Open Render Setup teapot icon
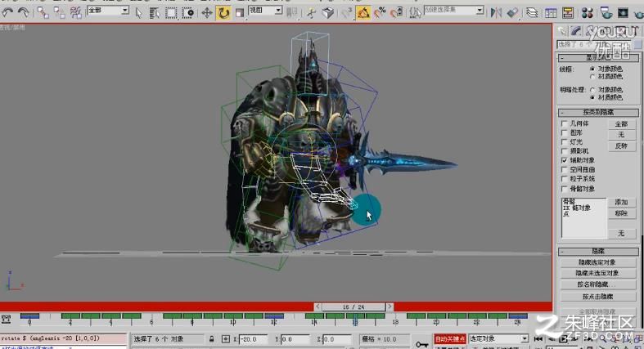 point(606,13)
